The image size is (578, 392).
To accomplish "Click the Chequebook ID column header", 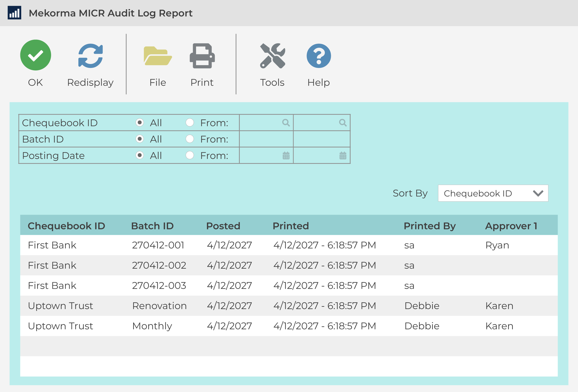I will (66, 226).
